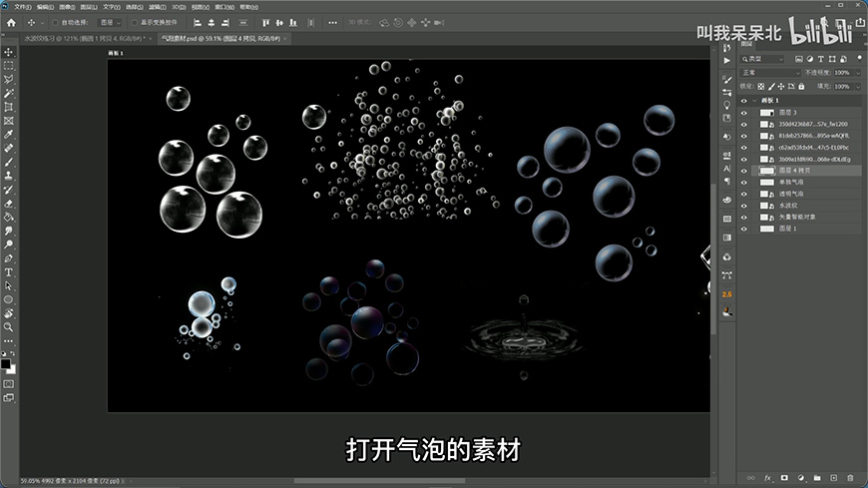Select the Pen tool
Image resolution: width=868 pixels, height=488 pixels.
point(8,258)
